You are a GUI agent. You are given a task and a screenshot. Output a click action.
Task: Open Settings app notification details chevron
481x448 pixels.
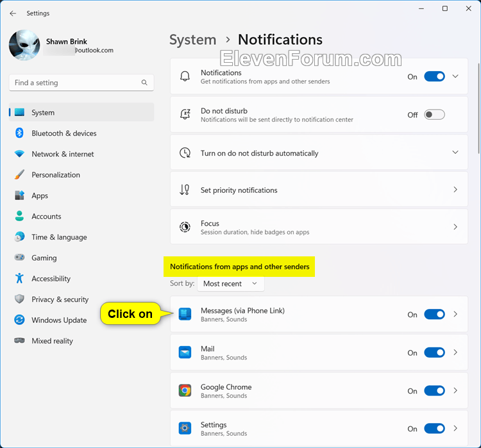point(455,428)
